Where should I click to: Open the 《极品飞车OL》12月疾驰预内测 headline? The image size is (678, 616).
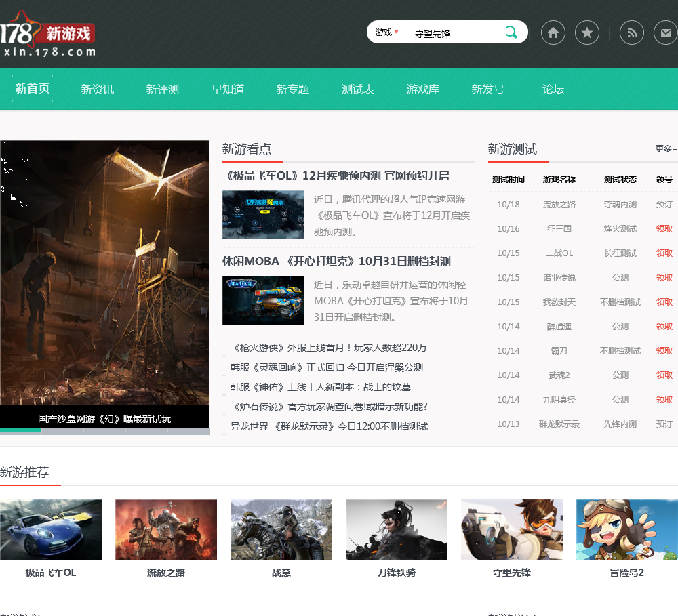(x=338, y=176)
